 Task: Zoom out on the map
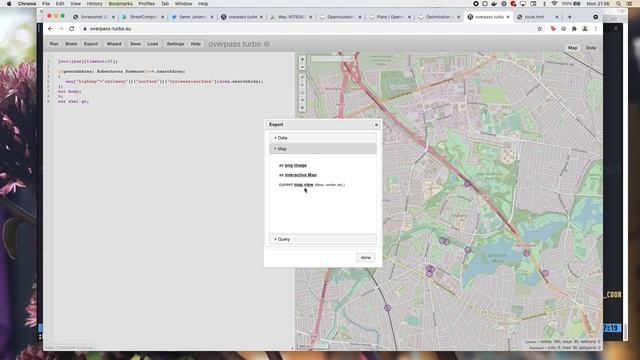pos(302,67)
